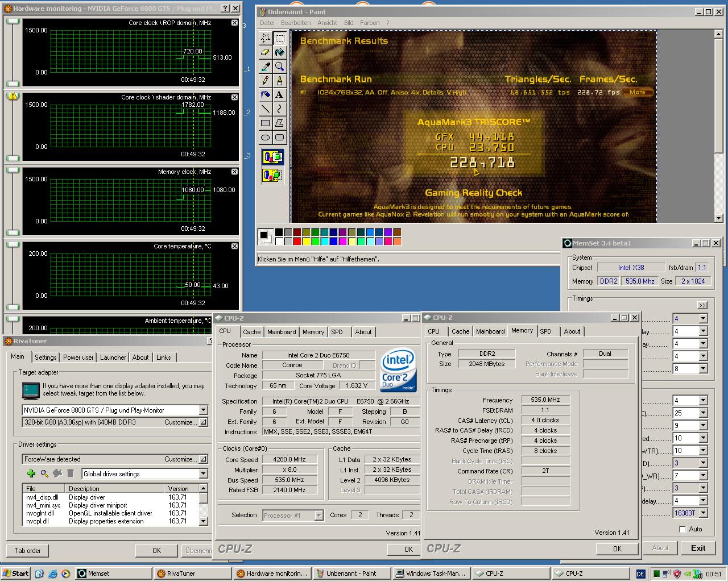The width and height of the screenshot is (728, 582).
Task: Switch to Launcher tab in RivaTuner
Action: [113, 357]
